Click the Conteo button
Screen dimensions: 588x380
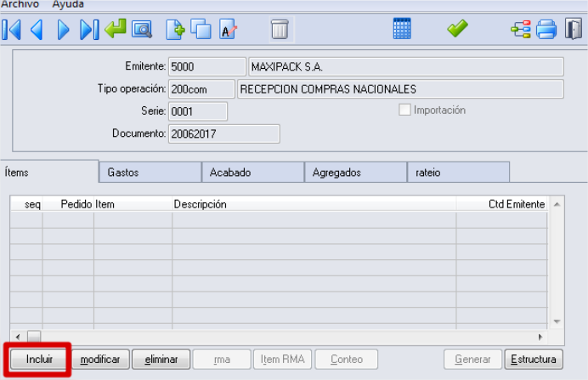pos(347,360)
